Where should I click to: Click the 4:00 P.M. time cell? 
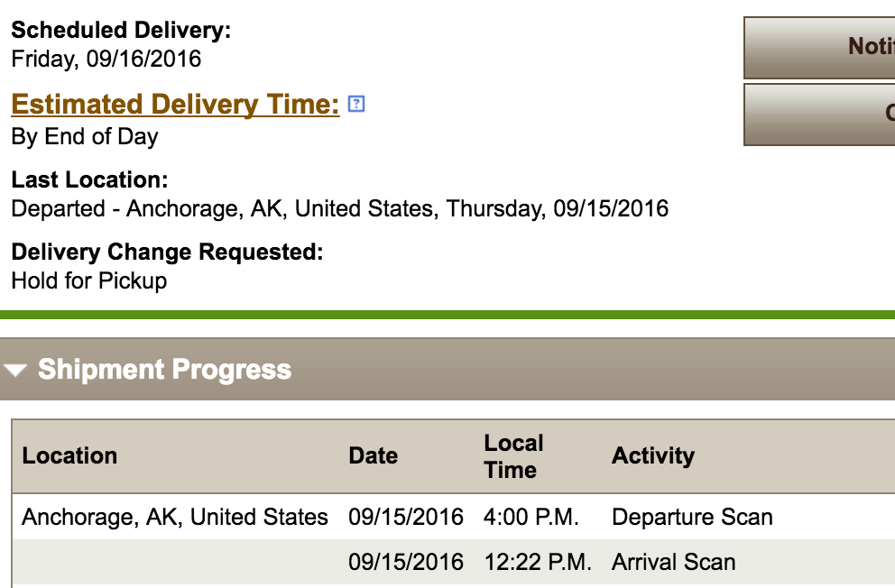(x=531, y=518)
